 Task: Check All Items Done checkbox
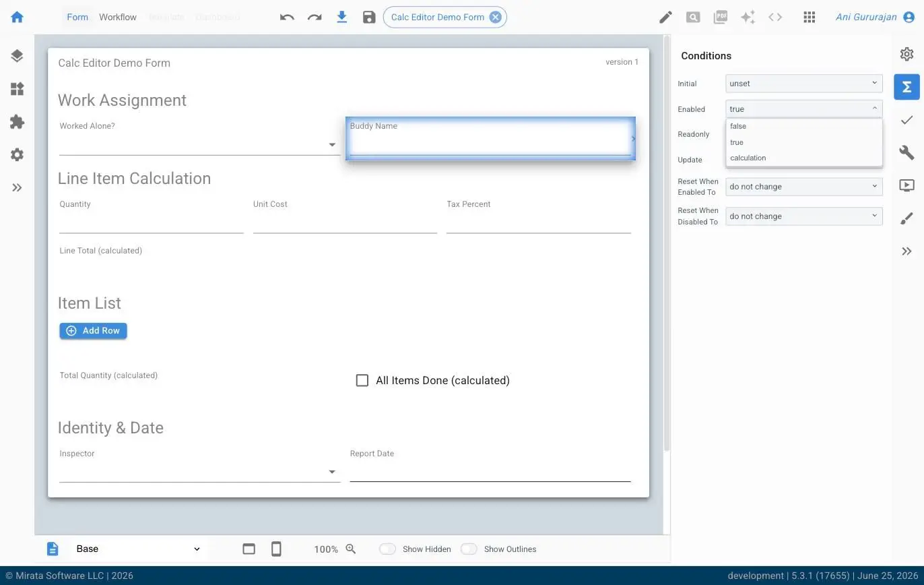(x=362, y=380)
